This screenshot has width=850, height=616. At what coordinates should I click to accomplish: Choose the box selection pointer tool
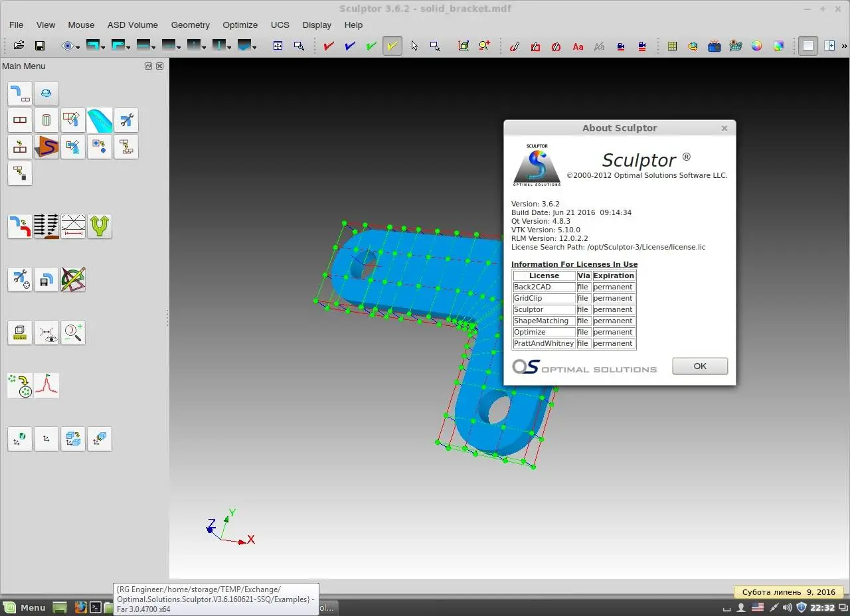coord(435,46)
